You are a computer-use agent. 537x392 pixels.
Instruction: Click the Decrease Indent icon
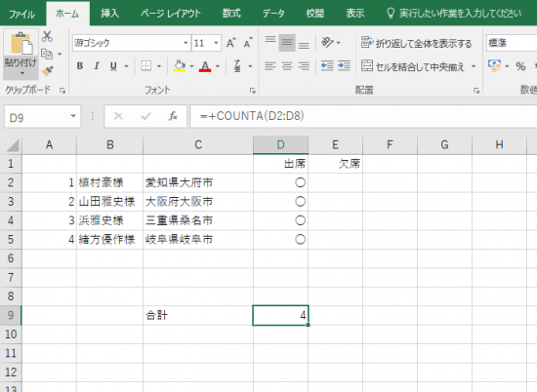(327, 65)
